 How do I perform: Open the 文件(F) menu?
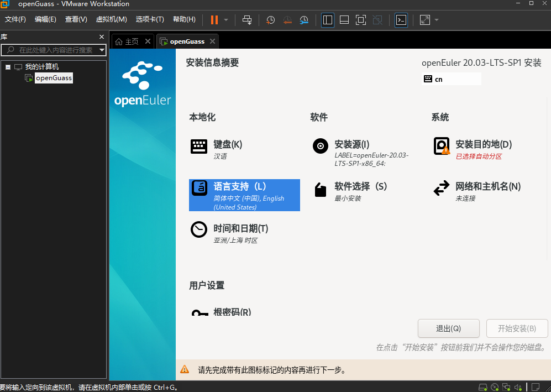15,19
